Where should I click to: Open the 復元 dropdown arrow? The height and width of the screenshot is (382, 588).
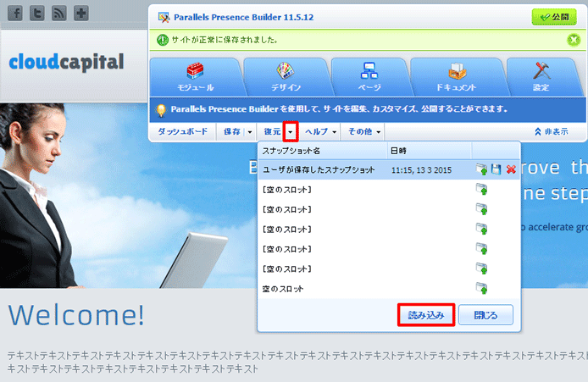point(291,132)
